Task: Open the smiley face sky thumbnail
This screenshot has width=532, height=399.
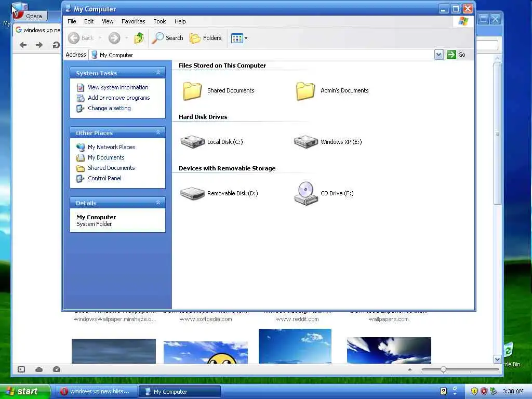Action: pyautogui.click(x=206, y=353)
